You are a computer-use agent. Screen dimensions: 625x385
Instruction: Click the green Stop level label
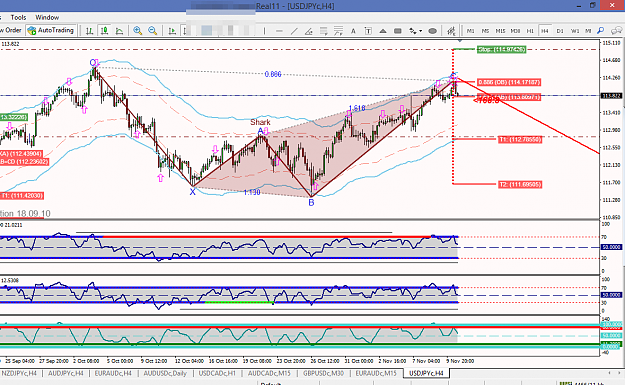pyautogui.click(x=502, y=49)
